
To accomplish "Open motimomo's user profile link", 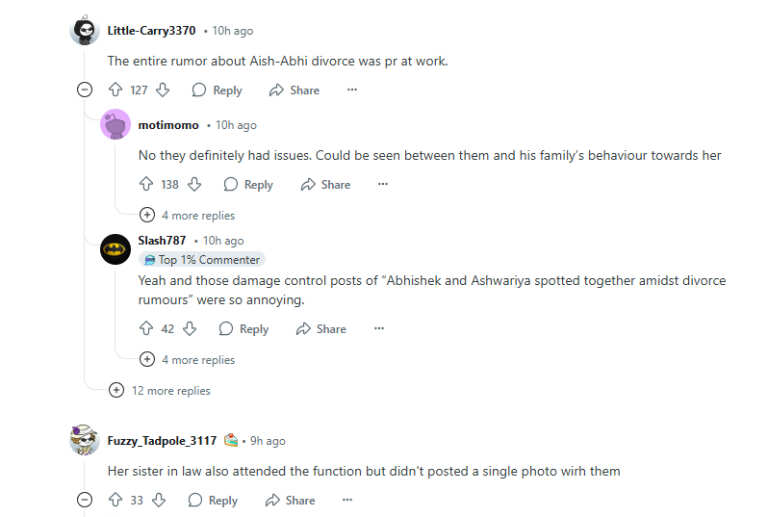I will tap(168, 125).
